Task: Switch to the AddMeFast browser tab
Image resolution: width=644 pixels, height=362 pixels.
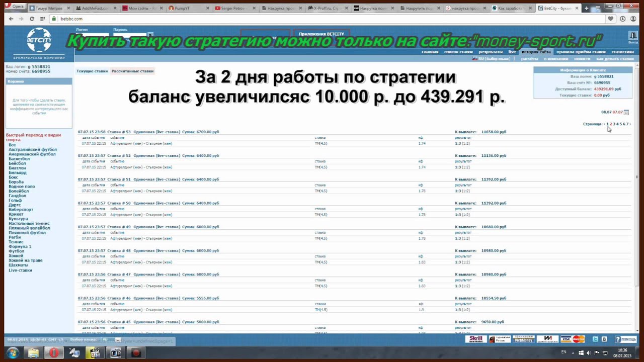Action: click(98, 8)
